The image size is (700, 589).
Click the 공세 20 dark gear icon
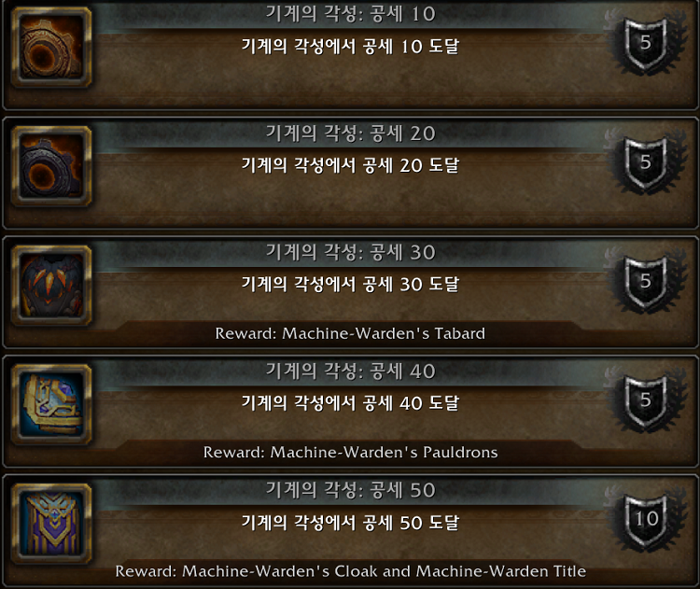pyautogui.click(x=51, y=165)
